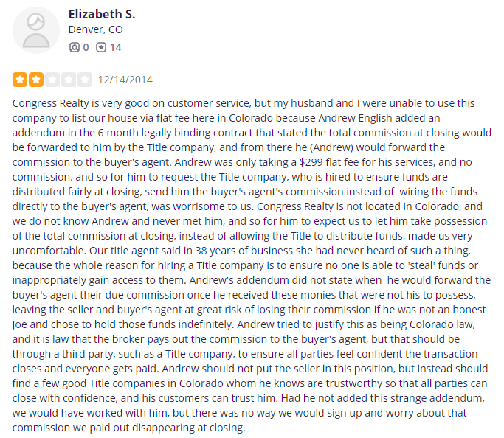504x438 pixels.
Task: Click the review date 12/14/2014
Action: tap(125, 80)
